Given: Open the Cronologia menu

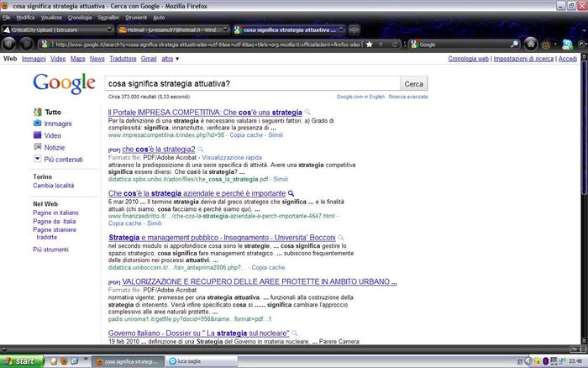Looking at the screenshot, I should point(80,18).
